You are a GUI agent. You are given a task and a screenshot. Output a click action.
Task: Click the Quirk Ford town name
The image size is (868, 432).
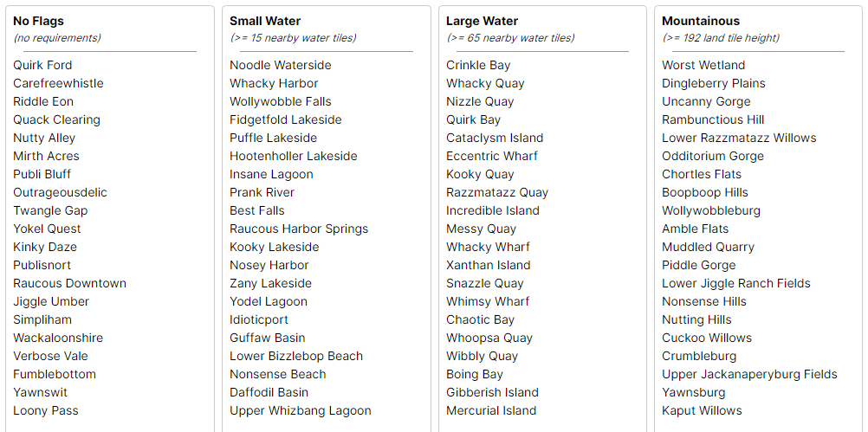pos(42,65)
